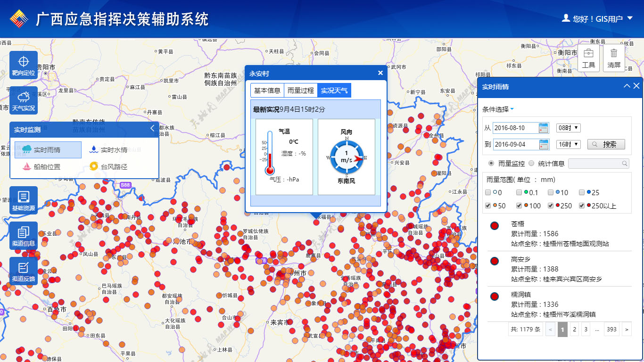644x362 pixels.
Task: Click 累计雨量 value 1388
Action: click(551, 269)
